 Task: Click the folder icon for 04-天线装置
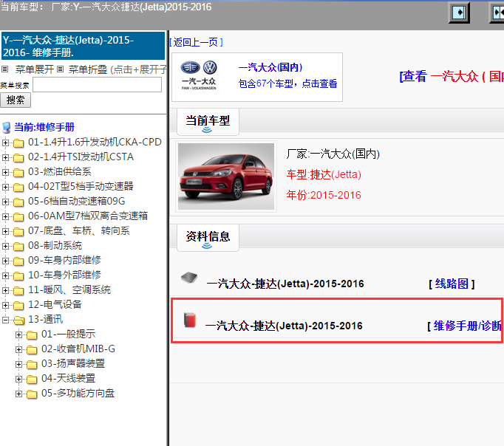[32, 380]
